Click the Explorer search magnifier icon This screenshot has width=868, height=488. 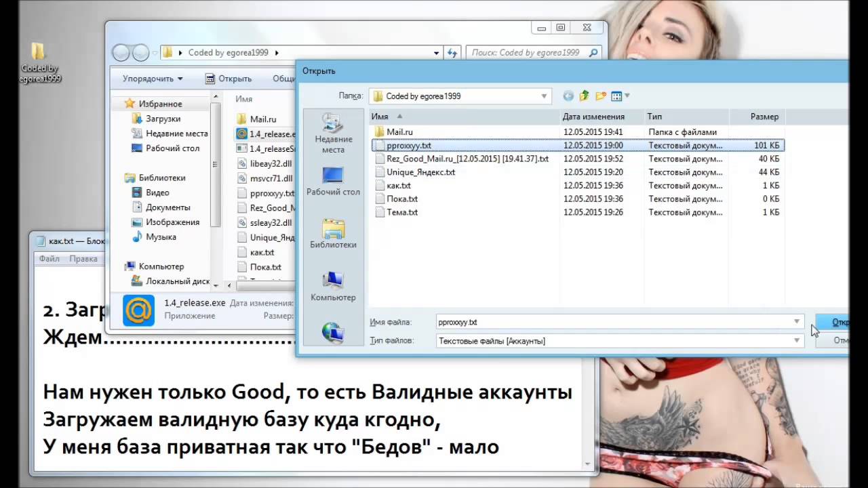[593, 52]
